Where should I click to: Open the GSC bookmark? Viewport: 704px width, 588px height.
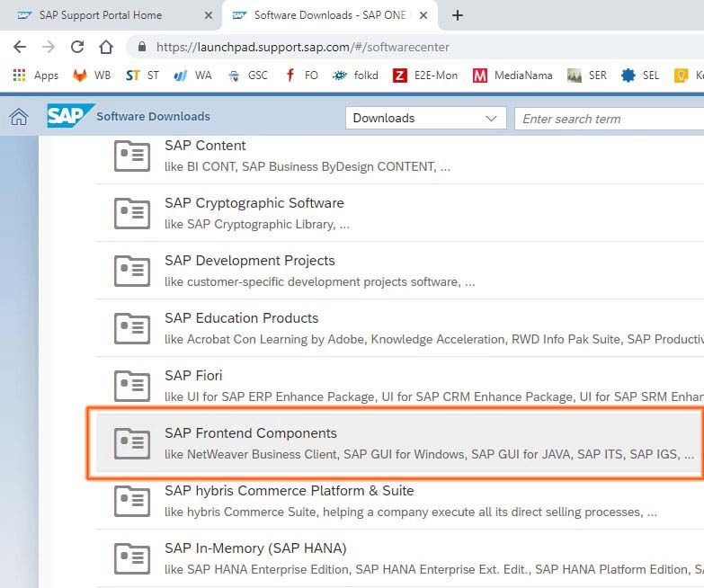[247, 76]
